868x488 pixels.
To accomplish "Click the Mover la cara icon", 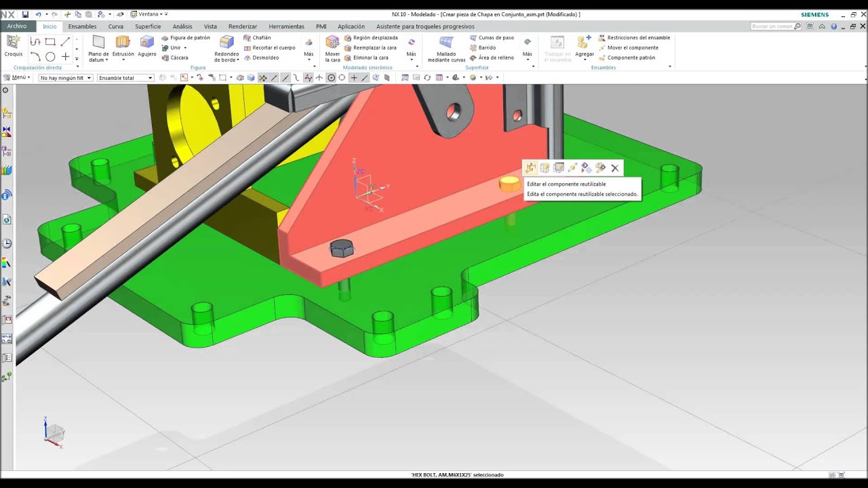I will click(332, 42).
